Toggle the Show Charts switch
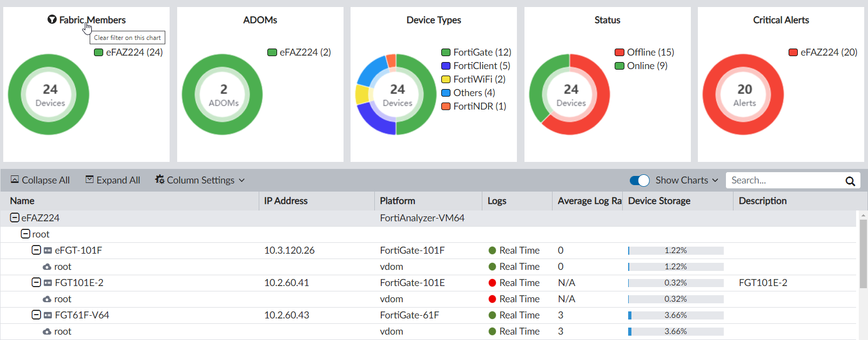Viewport: 868px width, 340px height. coord(640,180)
